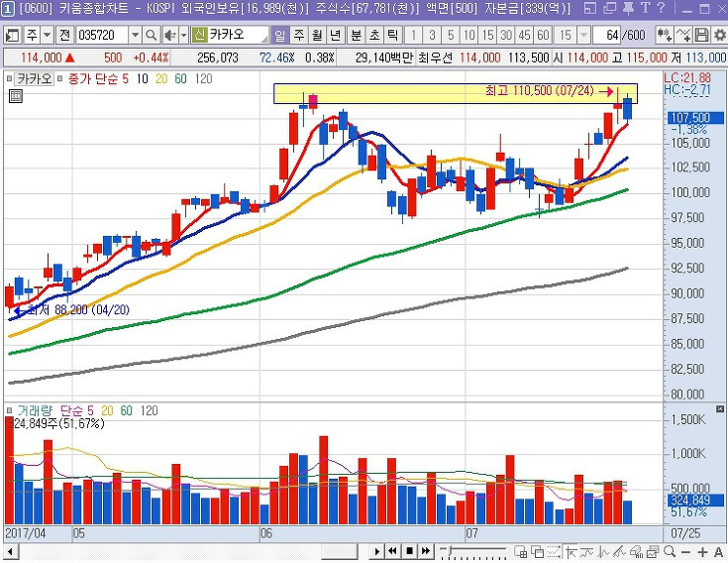Toggle the 카카오 price legend checkbox
Screen dimensions: 728x563
tap(9, 79)
